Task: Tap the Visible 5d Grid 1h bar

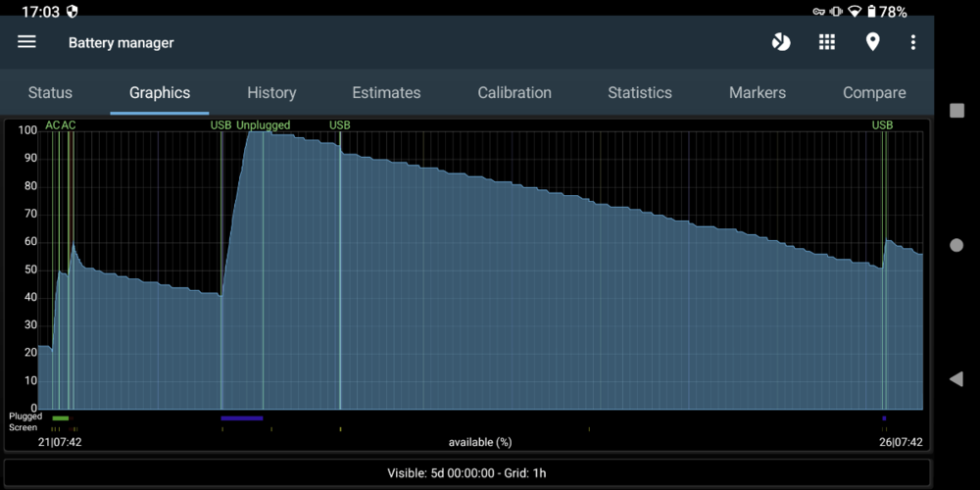Action: (466, 473)
